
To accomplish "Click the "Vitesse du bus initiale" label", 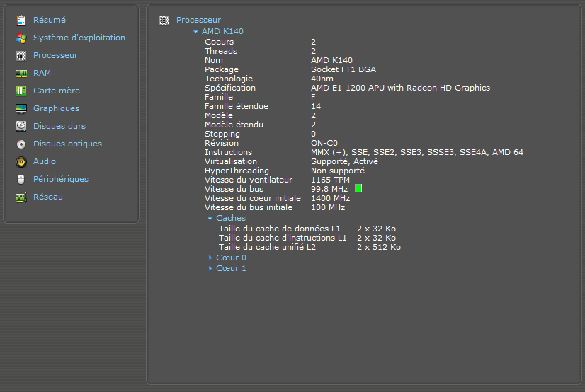I will coord(249,207).
